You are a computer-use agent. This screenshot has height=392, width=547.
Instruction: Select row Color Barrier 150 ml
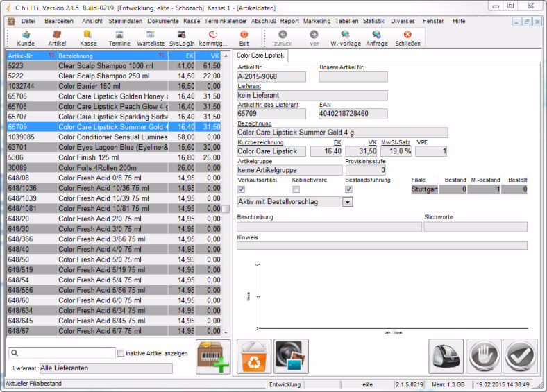(114, 86)
